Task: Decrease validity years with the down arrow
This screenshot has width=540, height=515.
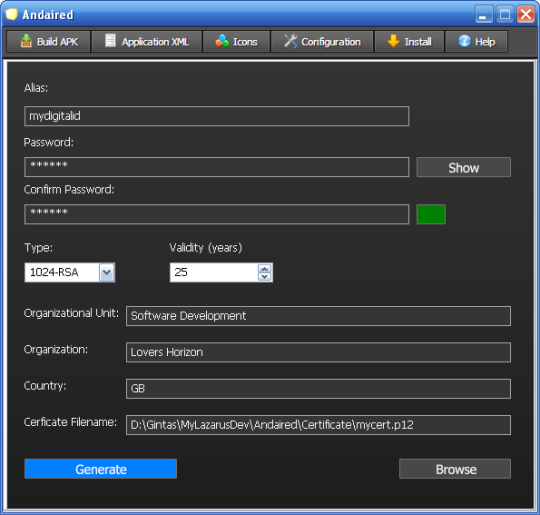Action: pos(264,277)
